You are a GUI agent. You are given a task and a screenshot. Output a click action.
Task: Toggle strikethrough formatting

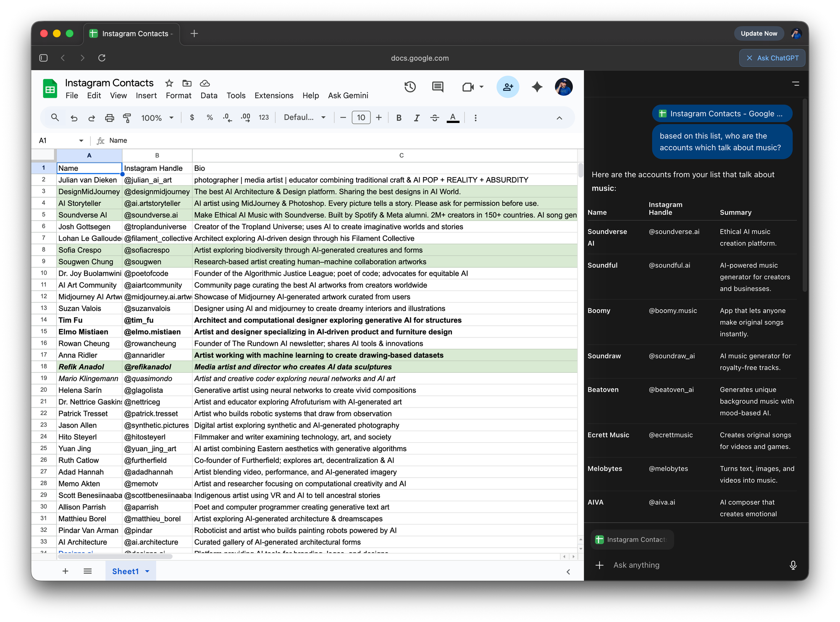coord(435,118)
